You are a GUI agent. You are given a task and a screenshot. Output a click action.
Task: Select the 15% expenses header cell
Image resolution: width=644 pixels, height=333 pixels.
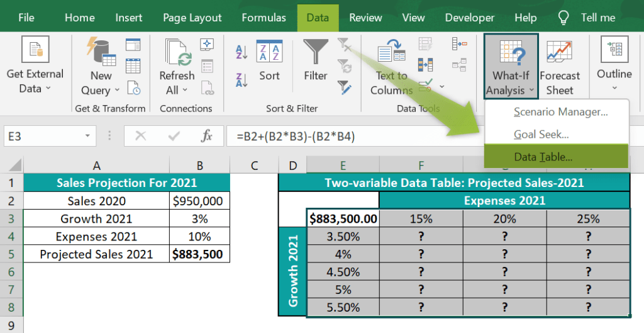[x=421, y=218]
